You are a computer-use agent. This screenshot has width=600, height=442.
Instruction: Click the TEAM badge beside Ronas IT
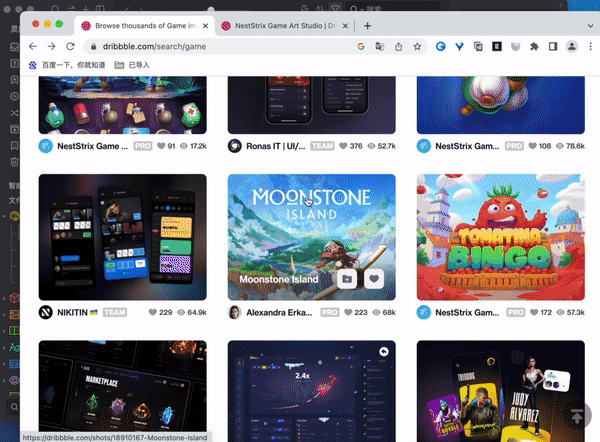tap(322, 146)
